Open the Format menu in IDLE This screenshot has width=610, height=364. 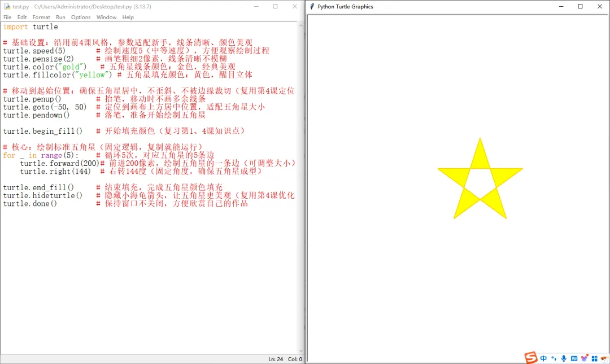41,17
